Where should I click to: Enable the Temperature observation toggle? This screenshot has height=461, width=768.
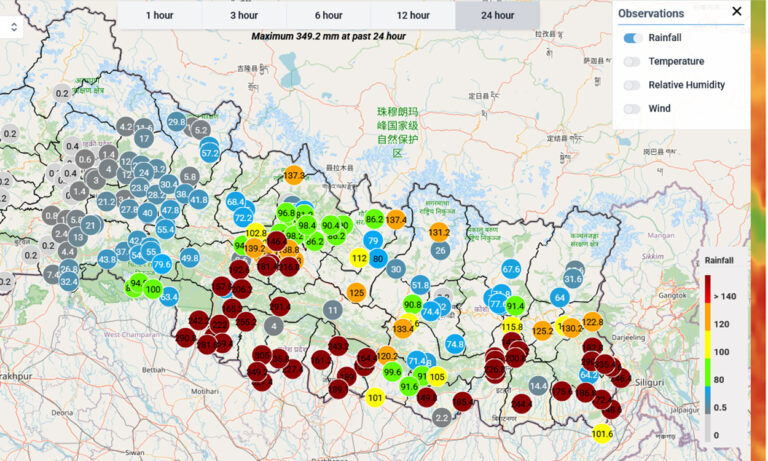[x=632, y=62]
